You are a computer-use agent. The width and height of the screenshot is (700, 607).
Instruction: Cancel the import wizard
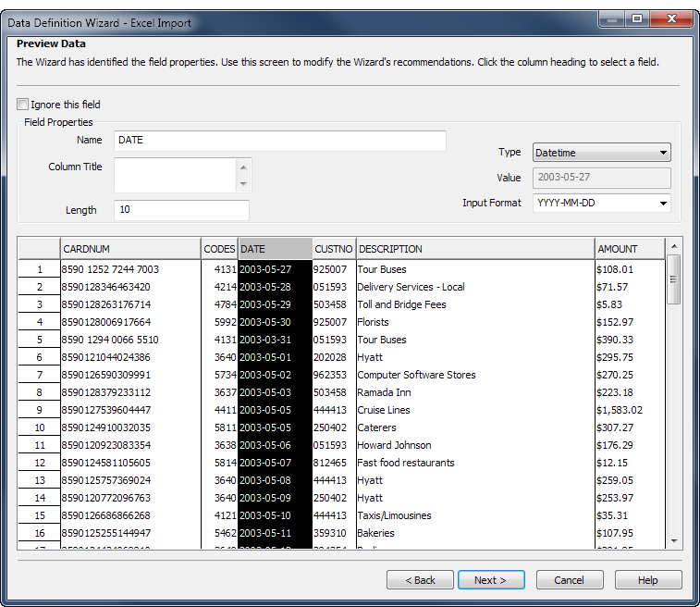pyautogui.click(x=569, y=580)
